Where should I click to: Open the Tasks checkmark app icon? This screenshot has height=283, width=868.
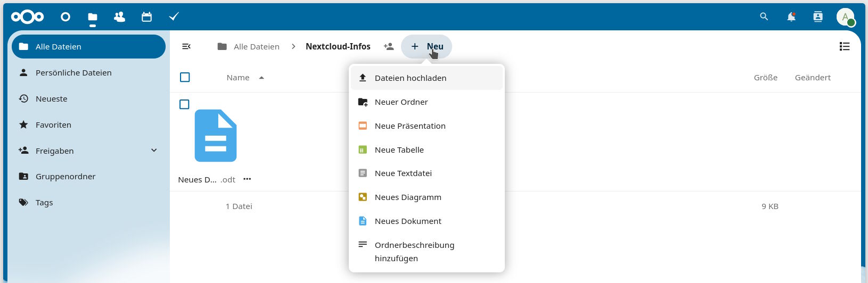(x=174, y=17)
